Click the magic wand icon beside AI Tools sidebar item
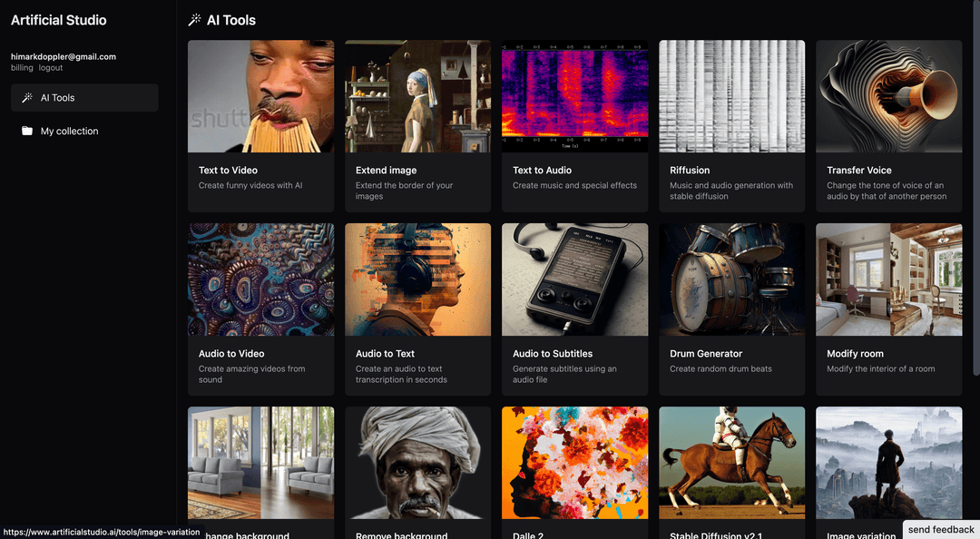980x539 pixels. pyautogui.click(x=27, y=98)
